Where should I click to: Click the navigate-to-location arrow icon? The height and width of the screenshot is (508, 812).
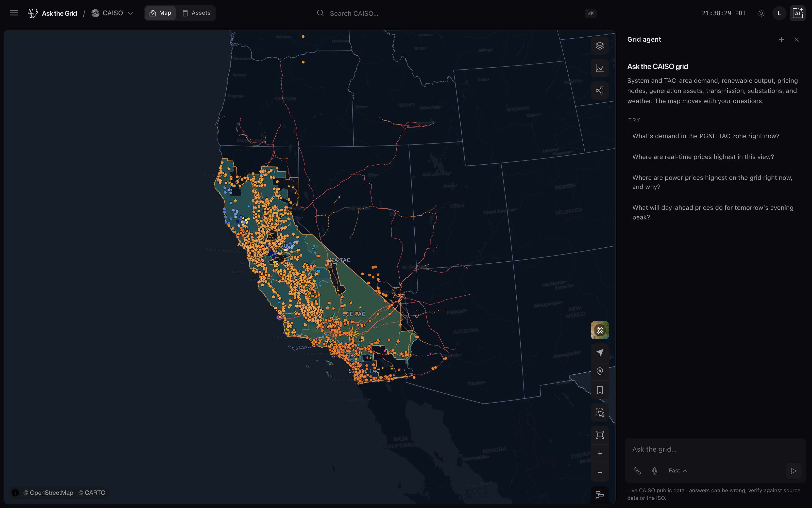pos(600,353)
